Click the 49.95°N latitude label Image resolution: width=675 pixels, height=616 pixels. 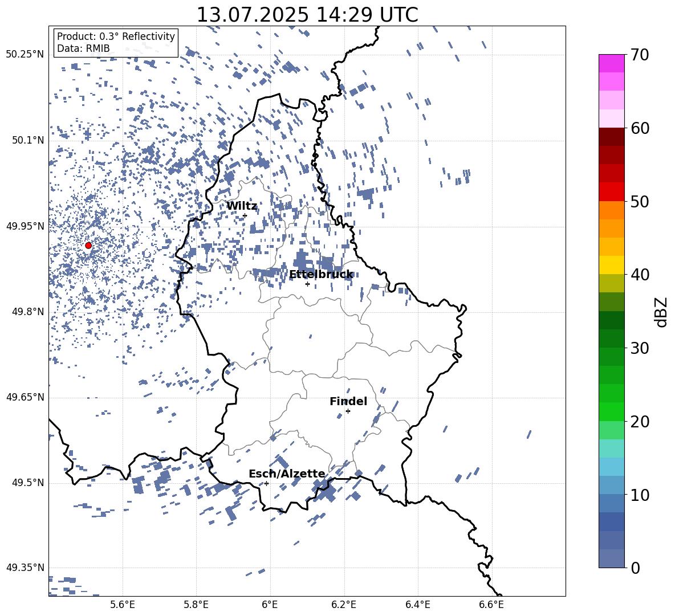[25, 226]
